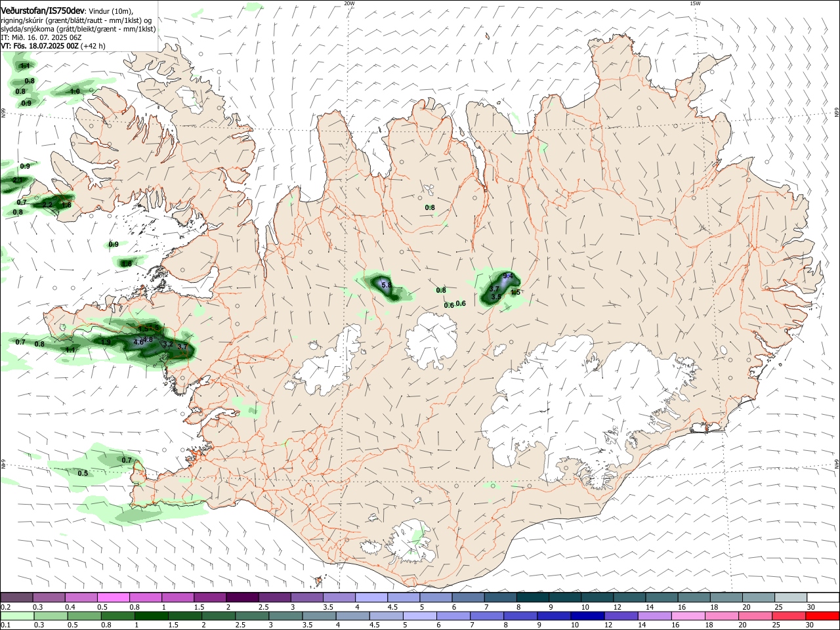Click the lightest green lower-legend swatch above 0.1

pos(17,616)
